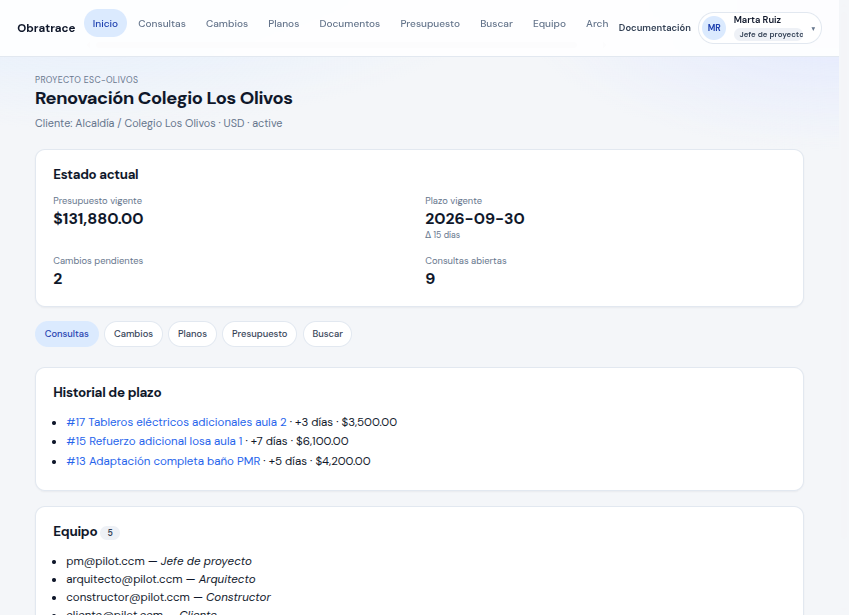849x615 pixels.
Task: Click the Equipo count badge 5
Action: pos(110,533)
